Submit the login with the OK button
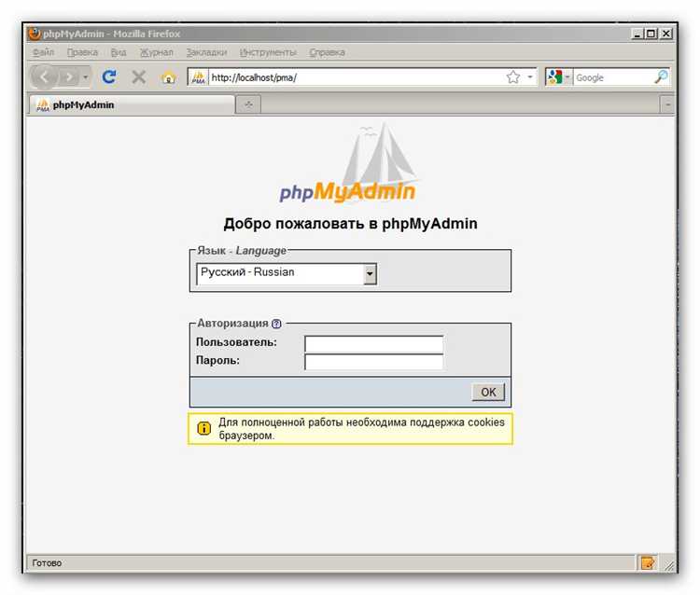700x595 pixels. (488, 392)
